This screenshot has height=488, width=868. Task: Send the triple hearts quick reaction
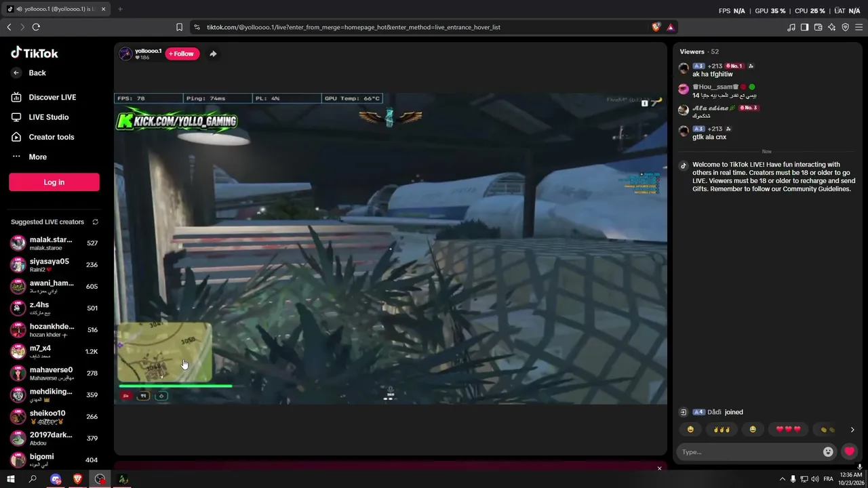(788, 429)
